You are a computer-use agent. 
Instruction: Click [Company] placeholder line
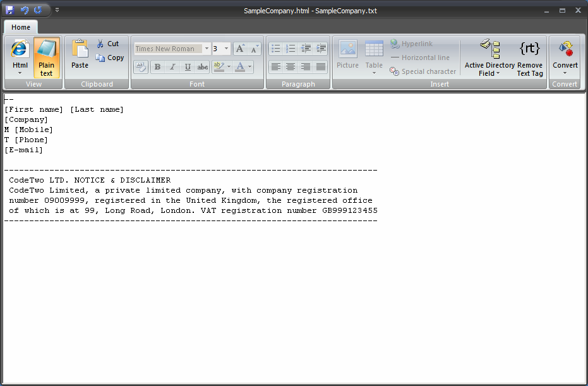(27, 119)
